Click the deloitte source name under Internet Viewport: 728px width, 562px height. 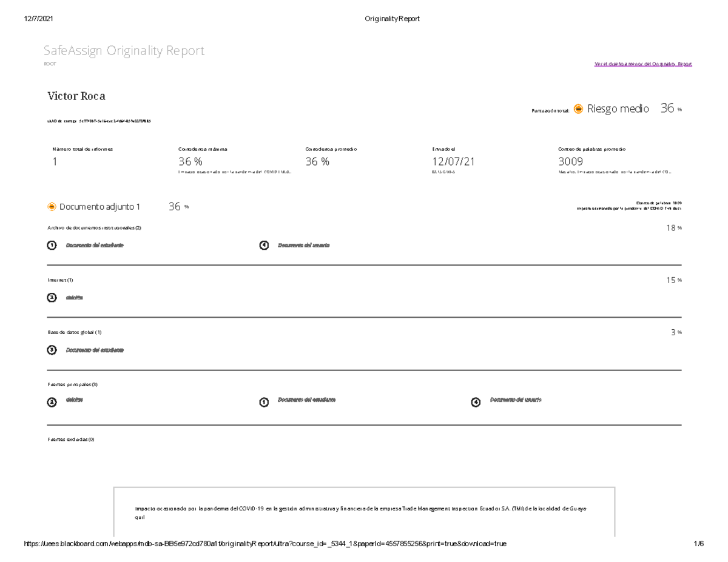(73, 297)
